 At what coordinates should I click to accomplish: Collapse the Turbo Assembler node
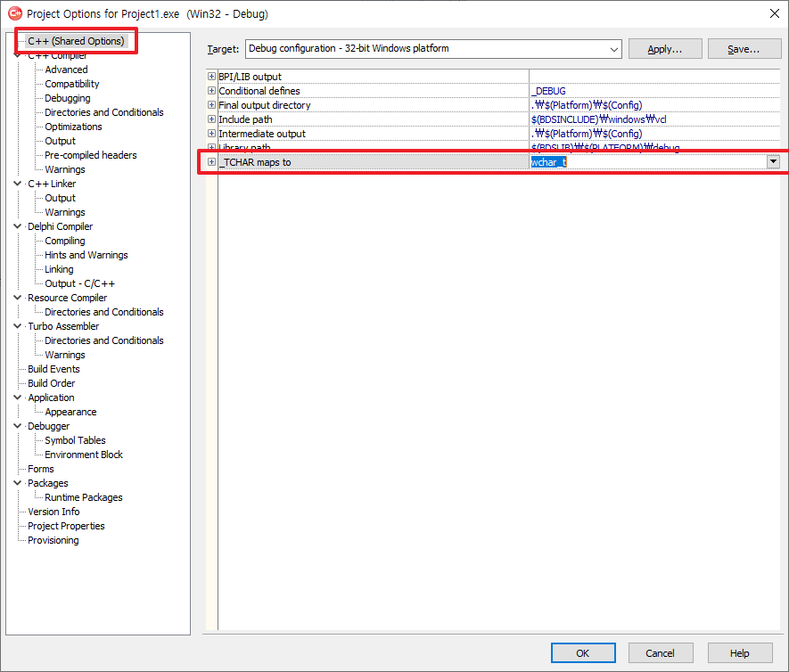pyautogui.click(x=18, y=326)
